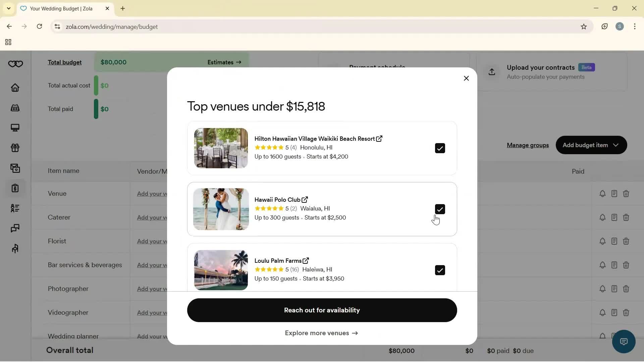Uncheck Loulu Palm Farms venue
Screen dimensions: 644x362
(440, 270)
